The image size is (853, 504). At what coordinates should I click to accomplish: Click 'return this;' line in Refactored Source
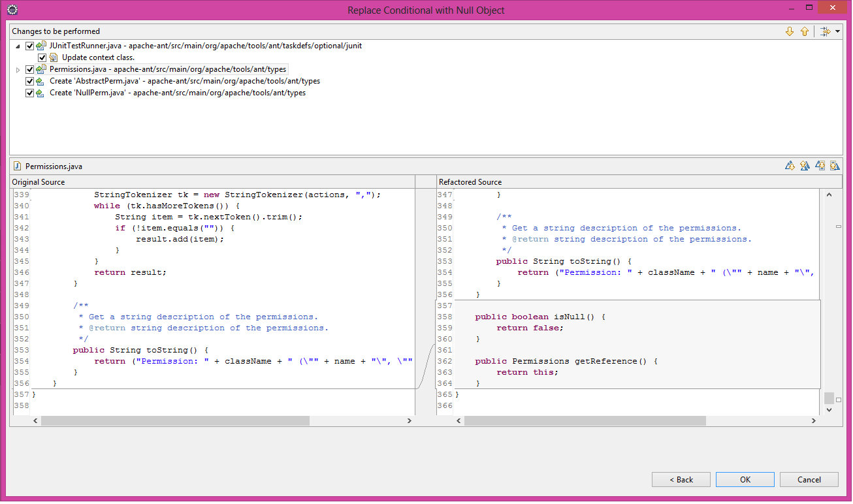pyautogui.click(x=527, y=372)
